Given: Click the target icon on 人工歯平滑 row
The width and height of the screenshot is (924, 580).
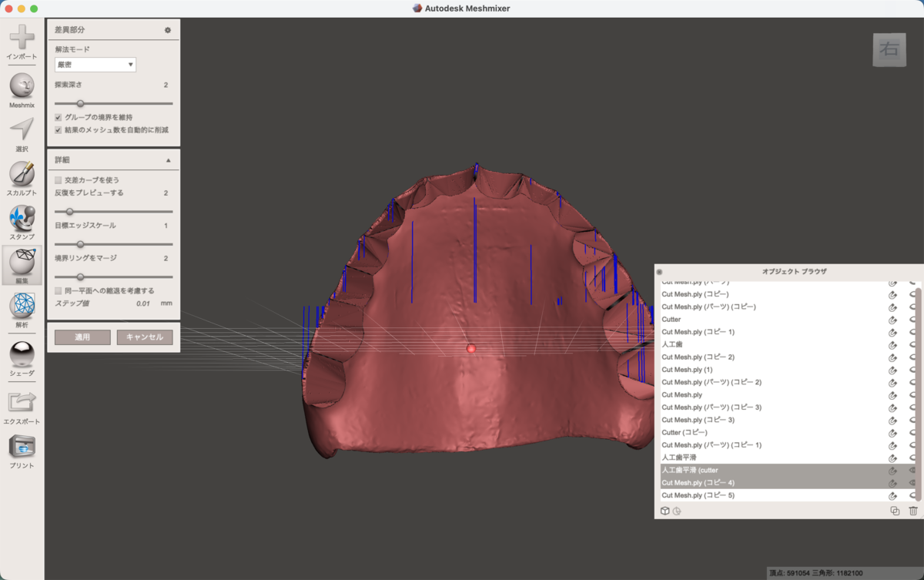Looking at the screenshot, I should (x=893, y=458).
